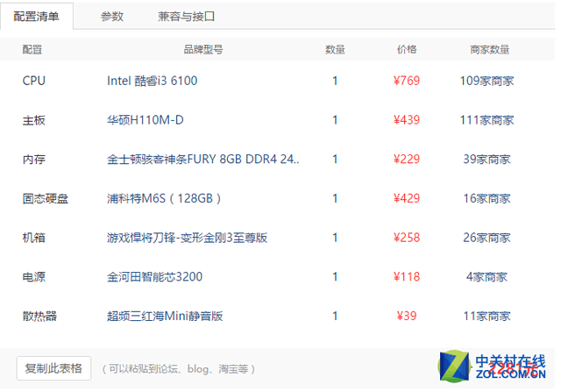This screenshot has height=392, width=561.
Task: Open 109家商家 merchant list
Action: (487, 81)
